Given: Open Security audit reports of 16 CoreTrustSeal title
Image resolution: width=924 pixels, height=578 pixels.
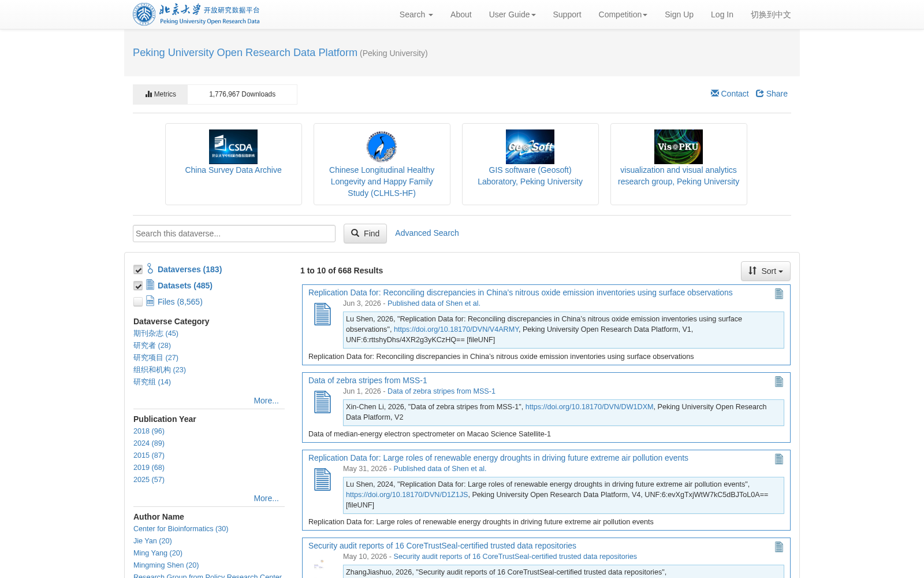Looking at the screenshot, I should (442, 546).
